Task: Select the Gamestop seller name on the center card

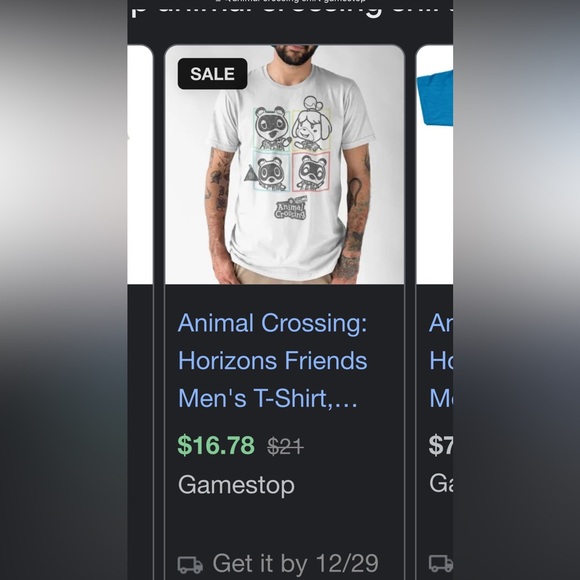Action: 236,485
